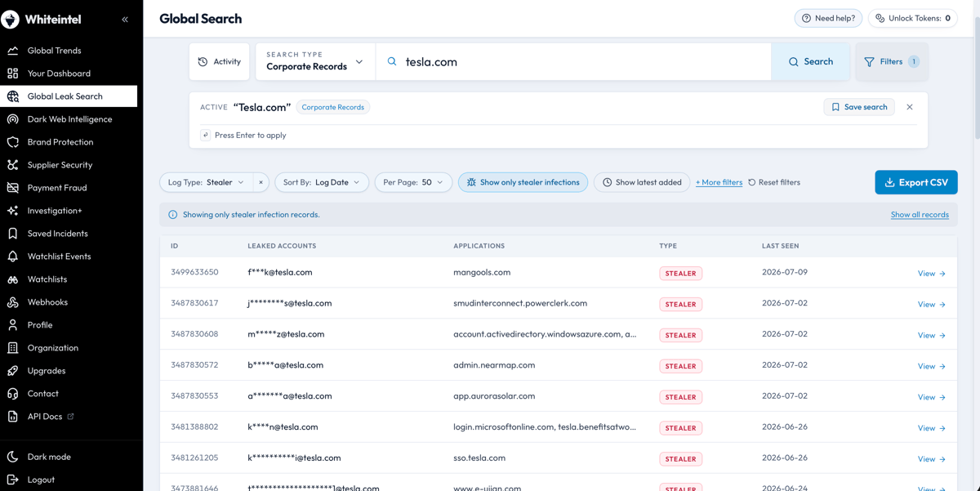The height and width of the screenshot is (491, 980).
Task: Open the Filters panel
Action: (892, 61)
